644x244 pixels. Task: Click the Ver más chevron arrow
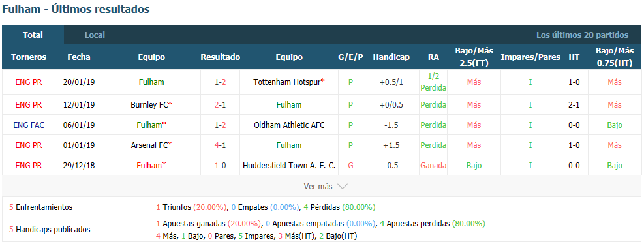click(343, 187)
